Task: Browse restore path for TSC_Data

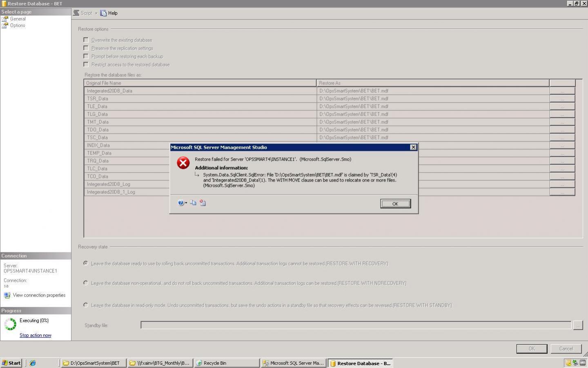Action: coord(562,137)
